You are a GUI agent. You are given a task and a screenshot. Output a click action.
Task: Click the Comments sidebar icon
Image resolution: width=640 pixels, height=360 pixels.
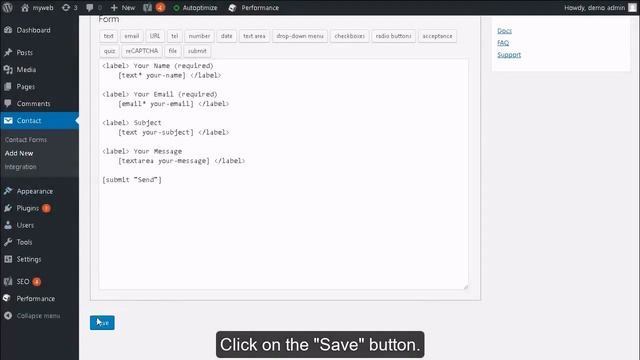click(x=8, y=103)
